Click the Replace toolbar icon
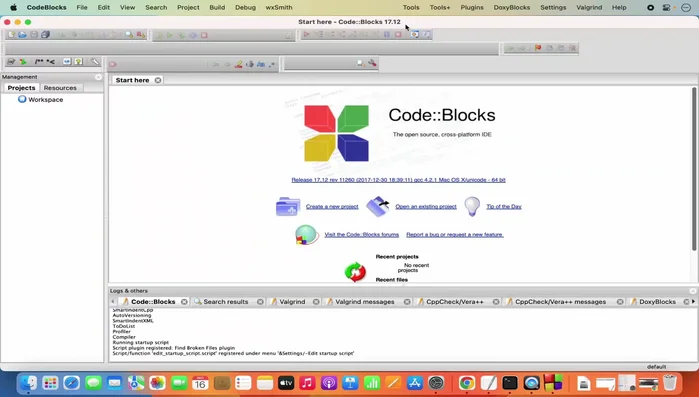Image resolution: width=699 pixels, height=397 pixels. point(141,35)
